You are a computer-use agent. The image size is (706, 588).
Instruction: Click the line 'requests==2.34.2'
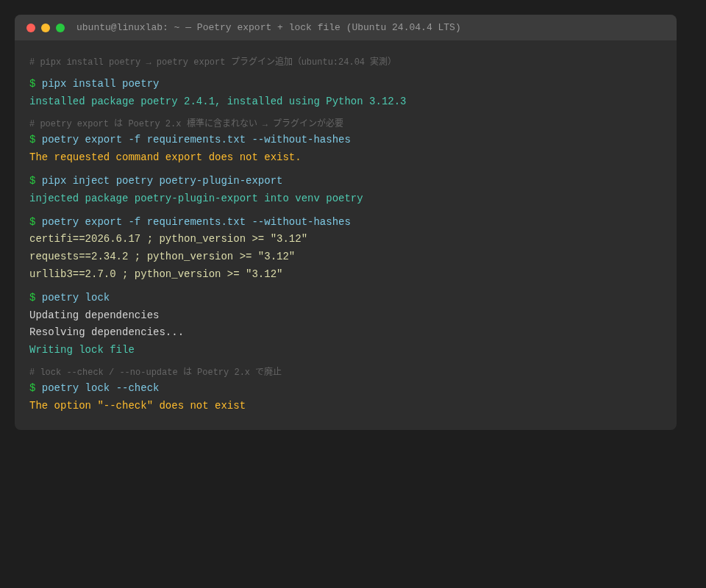pyautogui.click(x=162, y=257)
